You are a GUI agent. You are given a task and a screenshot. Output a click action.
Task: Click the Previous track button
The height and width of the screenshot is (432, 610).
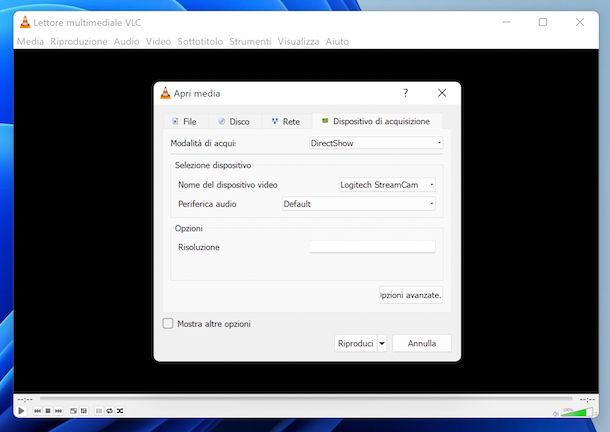point(37,411)
